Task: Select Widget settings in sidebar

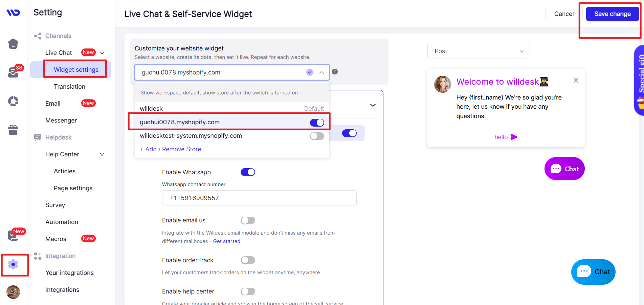Action: pyautogui.click(x=76, y=70)
